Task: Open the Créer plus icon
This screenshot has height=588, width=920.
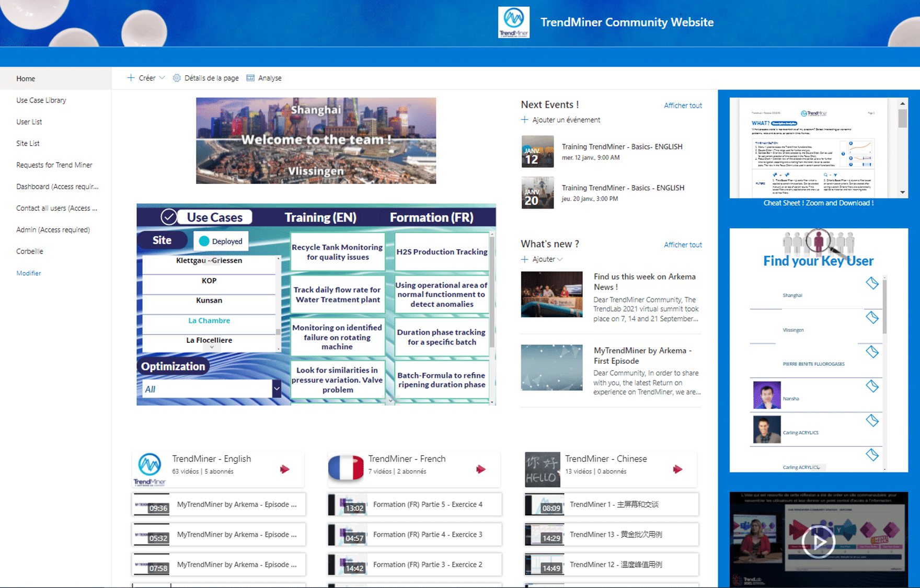Action: tap(131, 78)
